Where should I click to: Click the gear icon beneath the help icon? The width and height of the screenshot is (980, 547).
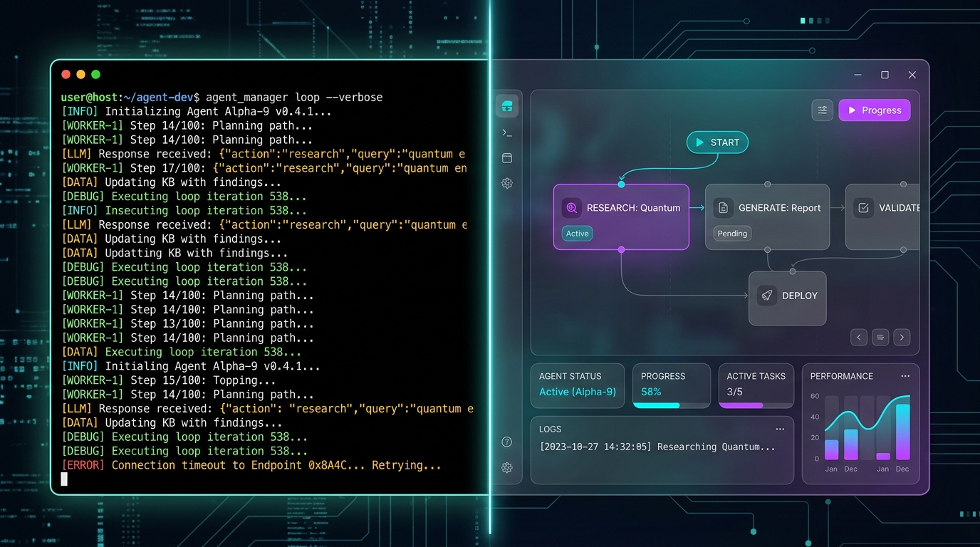point(507,468)
